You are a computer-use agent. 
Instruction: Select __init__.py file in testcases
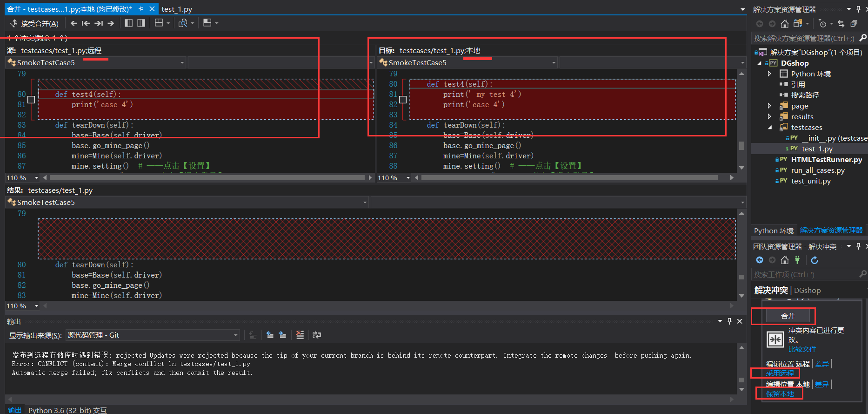(834, 138)
